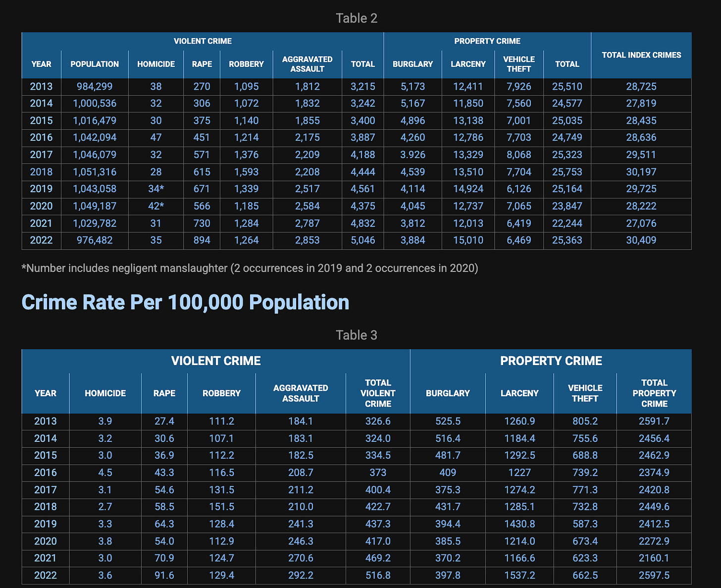Screen dimensions: 721x588
Task: Click the "LARCENY" header in Table 3
Action: click(x=519, y=393)
